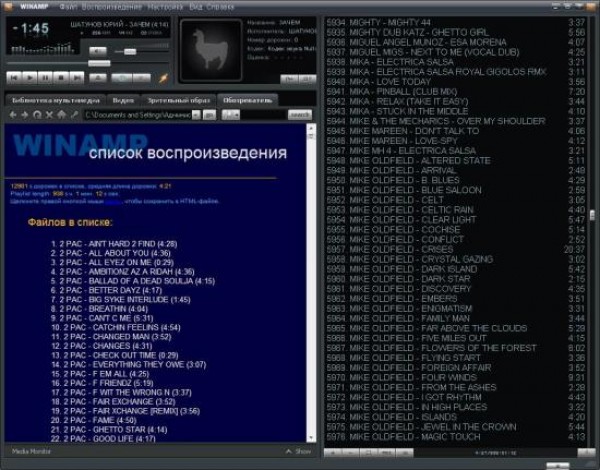This screenshot has width=600, height=470.
Task: Switch to the Видео tab
Action: [x=123, y=100]
